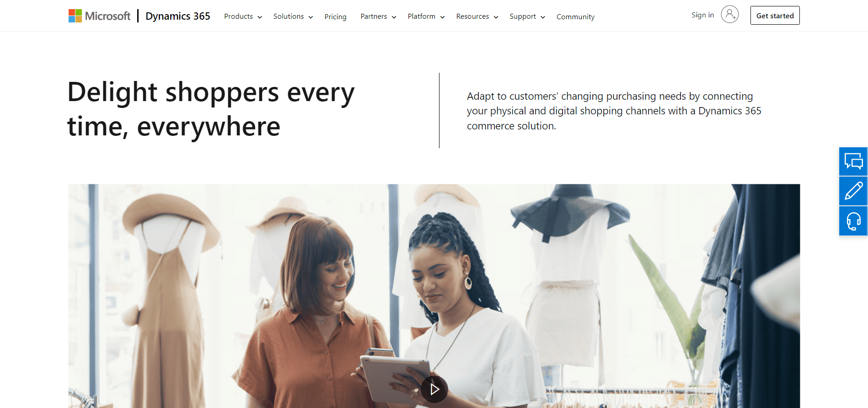Click the pencil feedback side icon
868x408 pixels.
853,191
